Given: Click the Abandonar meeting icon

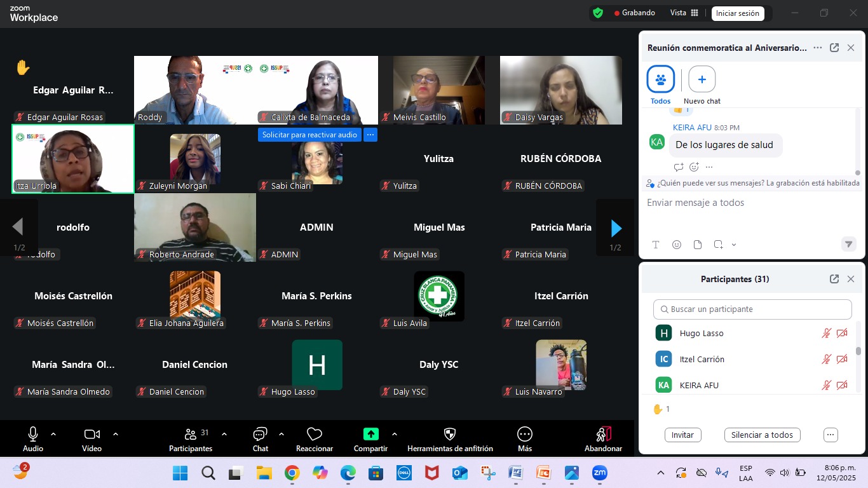Looking at the screenshot, I should click(x=603, y=434).
